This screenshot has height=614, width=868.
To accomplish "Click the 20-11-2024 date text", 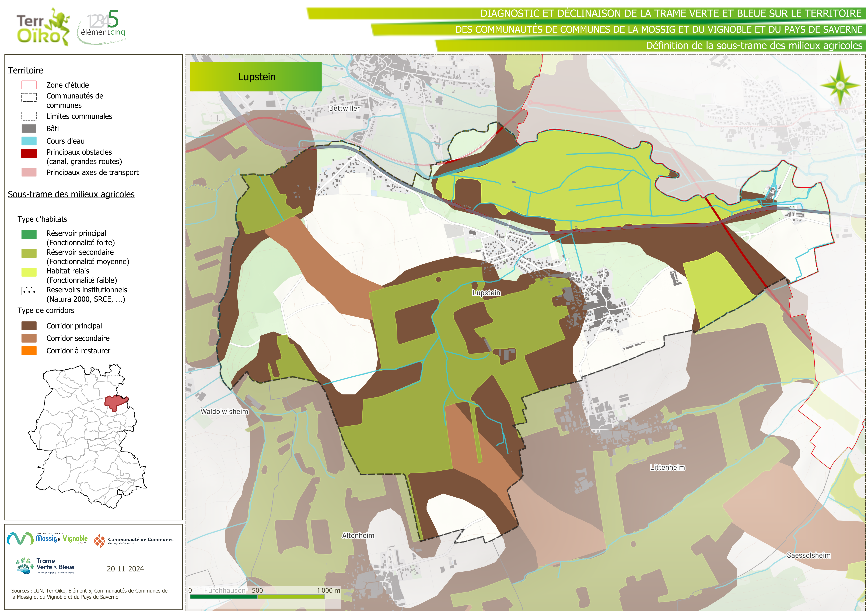I will click(125, 569).
